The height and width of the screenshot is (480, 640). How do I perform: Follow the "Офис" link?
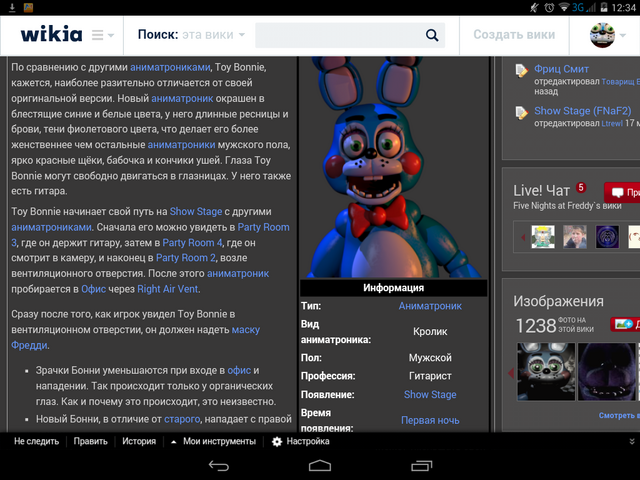[93, 289]
